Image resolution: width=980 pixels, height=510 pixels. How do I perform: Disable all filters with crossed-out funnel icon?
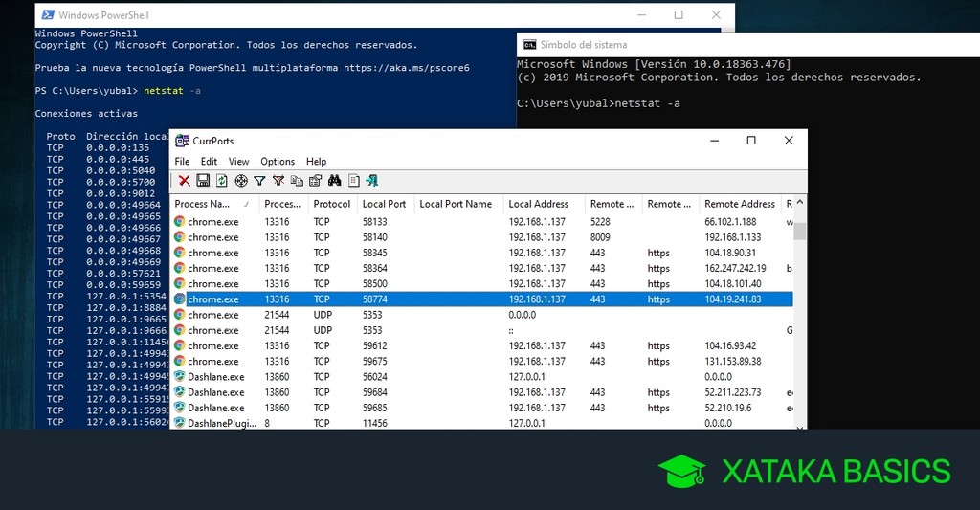[278, 181]
